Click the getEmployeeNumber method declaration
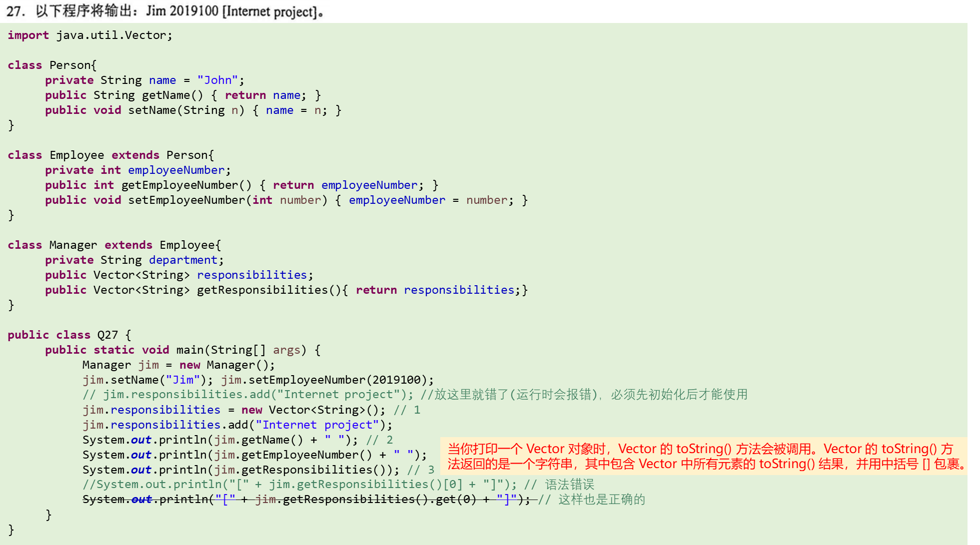The height and width of the screenshot is (545, 980). (242, 185)
